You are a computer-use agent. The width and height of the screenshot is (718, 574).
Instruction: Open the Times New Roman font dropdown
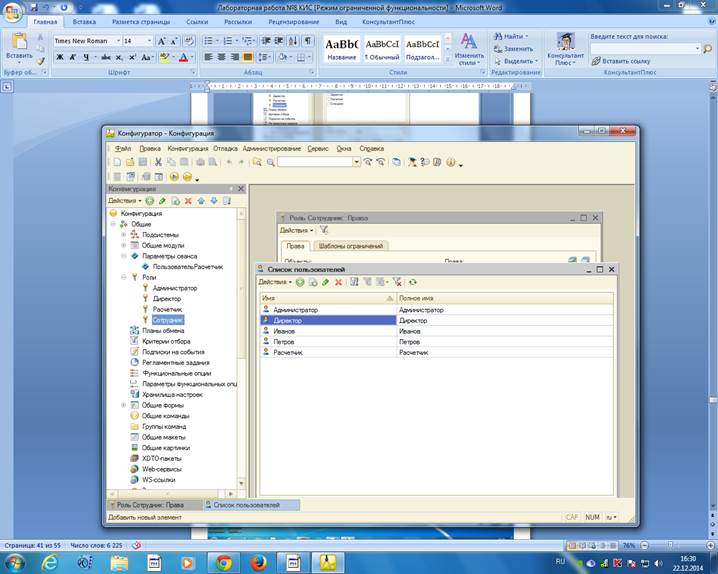pyautogui.click(x=119, y=41)
